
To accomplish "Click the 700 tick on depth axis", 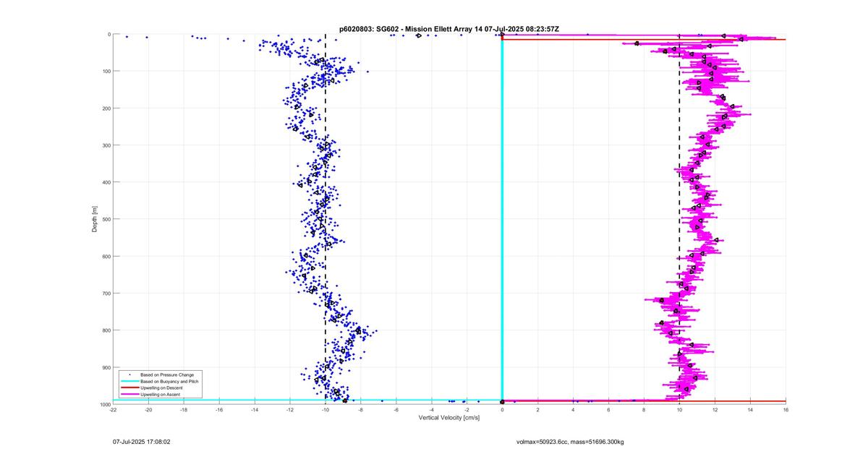I will pos(106,294).
